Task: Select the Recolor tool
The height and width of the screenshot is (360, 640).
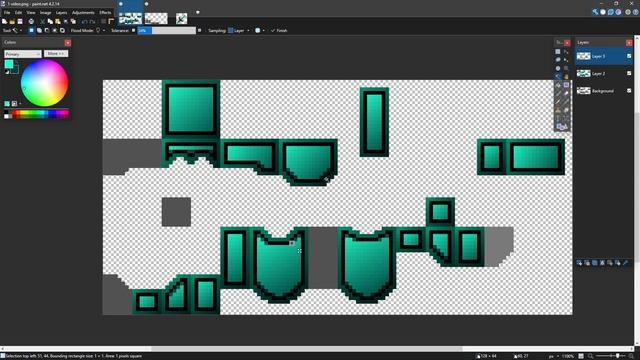Action: [x=566, y=110]
